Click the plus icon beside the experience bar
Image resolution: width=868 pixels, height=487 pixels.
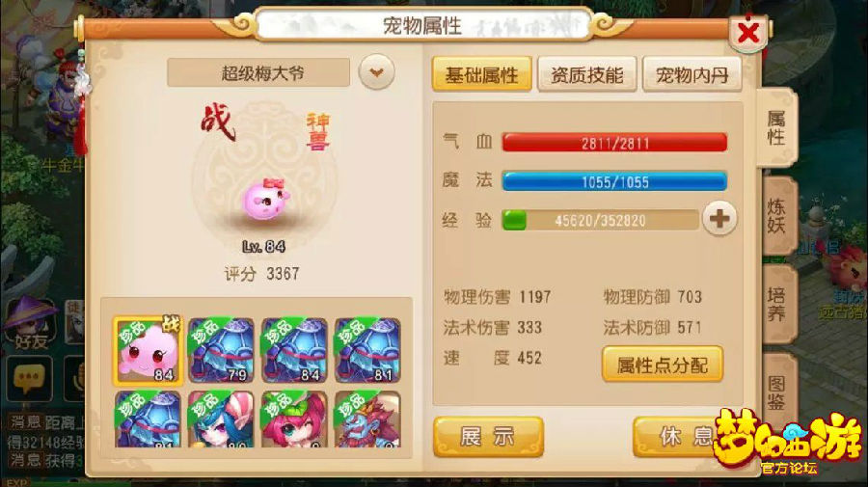719,219
